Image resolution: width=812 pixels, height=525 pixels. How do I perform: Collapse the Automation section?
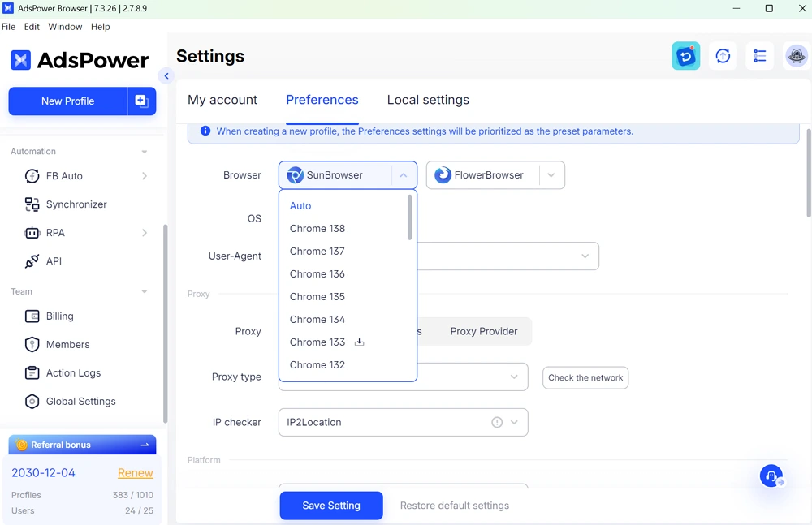[145, 152]
